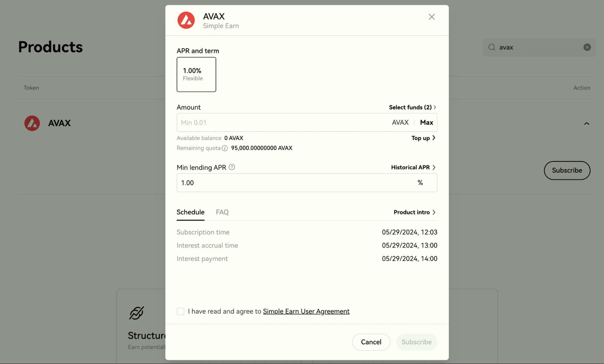
Task: Click Subscription time 05/29/2024, 12:03
Action: (409, 232)
